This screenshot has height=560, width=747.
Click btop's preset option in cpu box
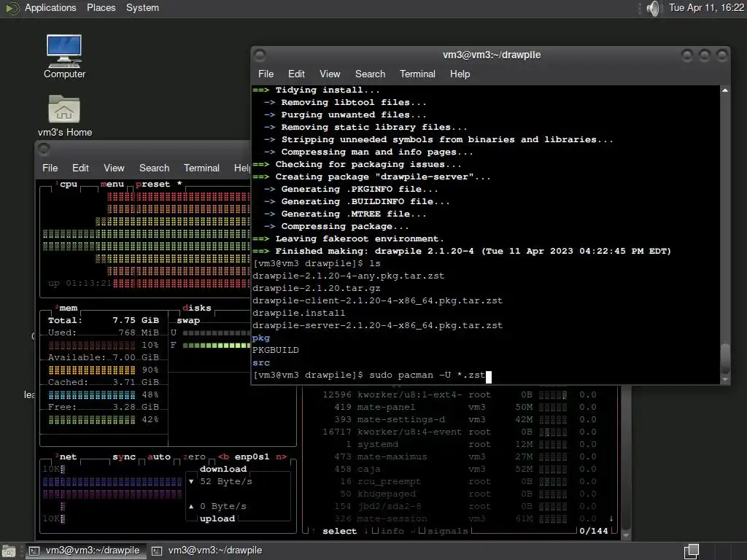[152, 184]
